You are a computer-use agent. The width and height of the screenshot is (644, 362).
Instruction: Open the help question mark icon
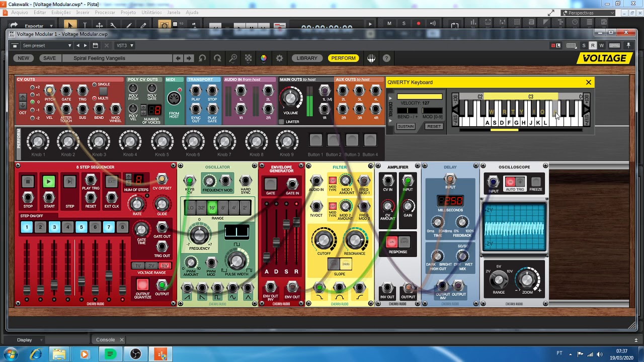pyautogui.click(x=386, y=58)
